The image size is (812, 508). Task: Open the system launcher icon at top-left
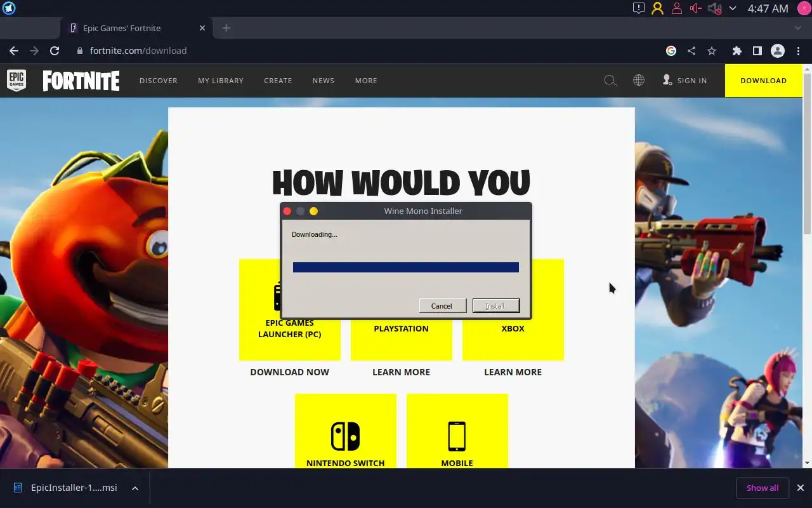9,8
